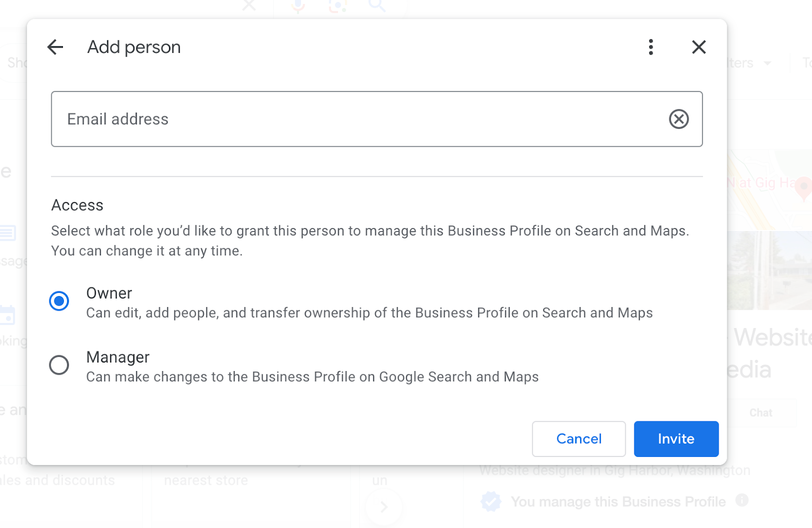Click the Manager description about making changes
This screenshot has width=812, height=528.
[x=313, y=377]
